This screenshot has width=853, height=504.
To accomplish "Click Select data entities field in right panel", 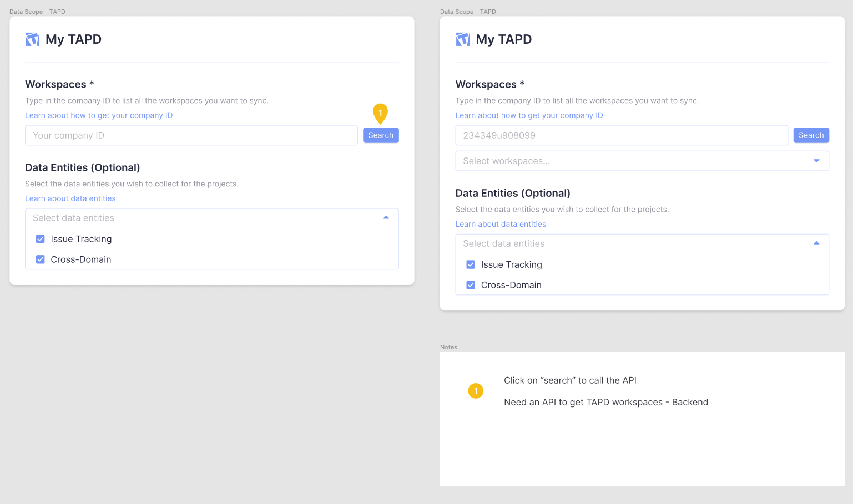I will click(x=642, y=243).
